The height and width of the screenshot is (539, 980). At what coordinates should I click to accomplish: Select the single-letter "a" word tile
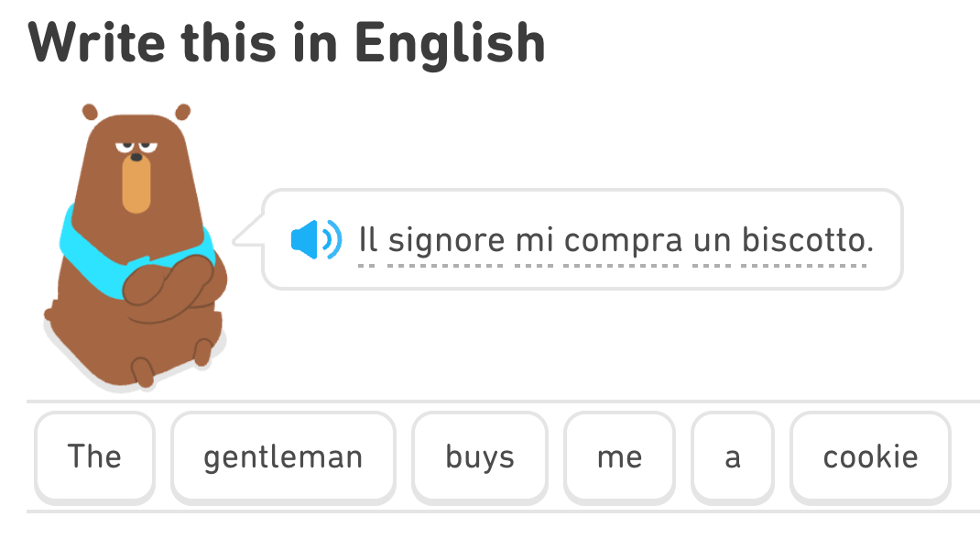tap(732, 456)
